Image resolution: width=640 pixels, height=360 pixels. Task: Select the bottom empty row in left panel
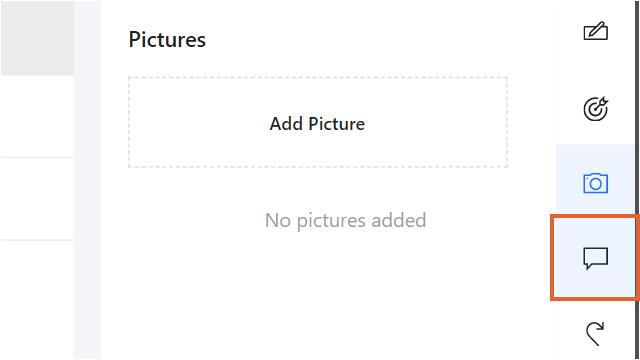pyautogui.click(x=37, y=300)
